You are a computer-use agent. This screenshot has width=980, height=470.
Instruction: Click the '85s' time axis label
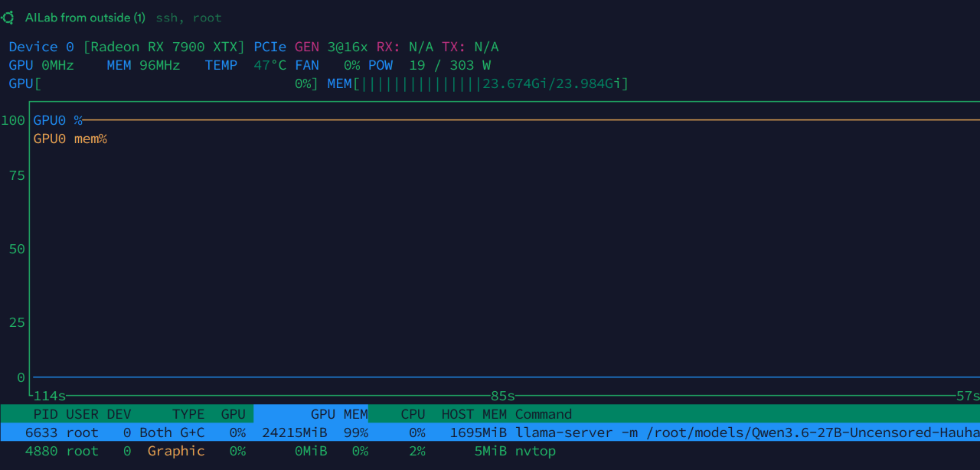click(x=503, y=396)
